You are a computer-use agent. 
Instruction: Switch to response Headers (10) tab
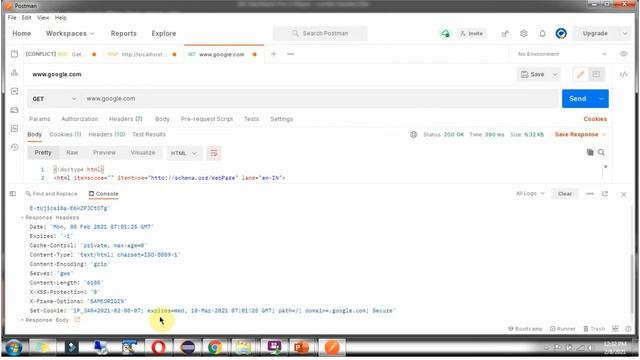(x=107, y=134)
